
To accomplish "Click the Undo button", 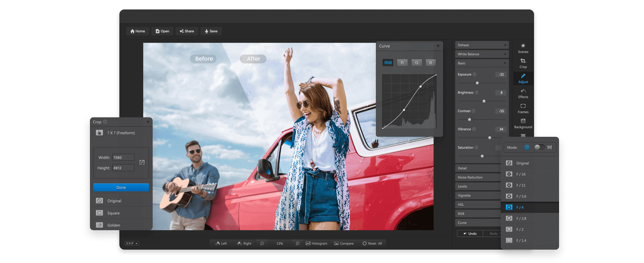I will [x=470, y=233].
